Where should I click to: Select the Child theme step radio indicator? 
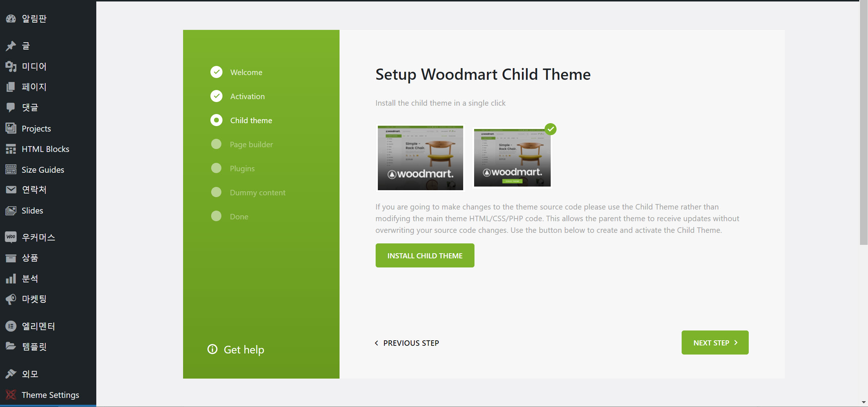(x=216, y=120)
